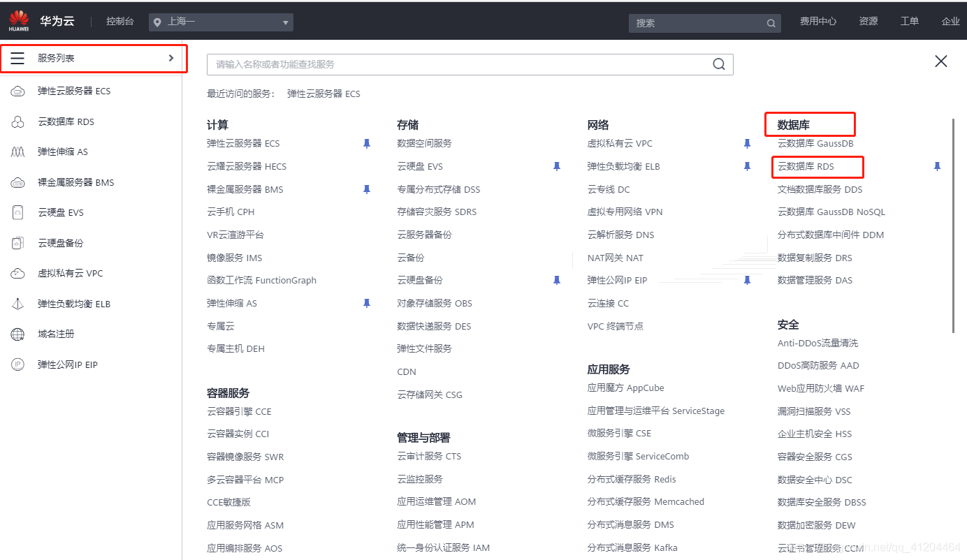Click the 虚拟私有云 VPC sidebar icon

coord(17,273)
